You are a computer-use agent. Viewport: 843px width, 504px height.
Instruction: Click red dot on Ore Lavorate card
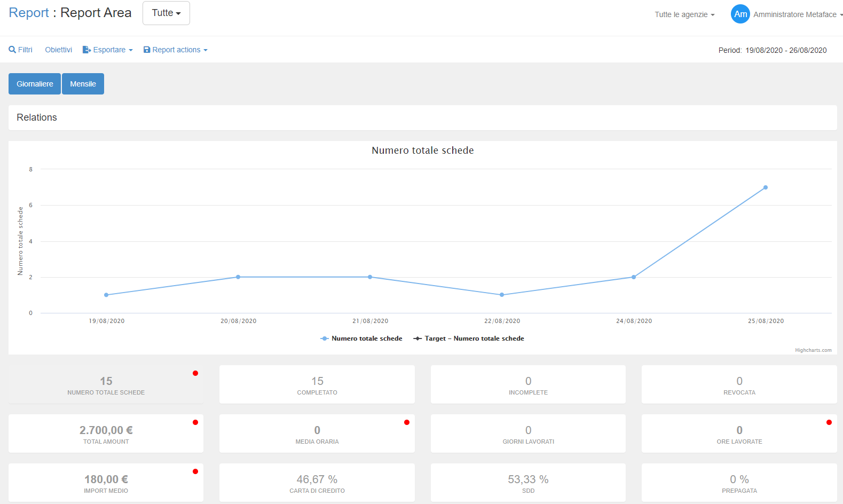(x=829, y=422)
